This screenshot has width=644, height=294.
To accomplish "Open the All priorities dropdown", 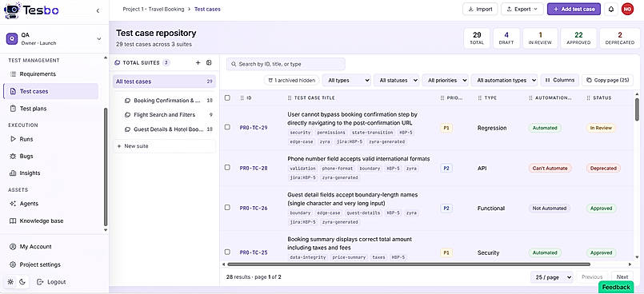I will click(446, 81).
